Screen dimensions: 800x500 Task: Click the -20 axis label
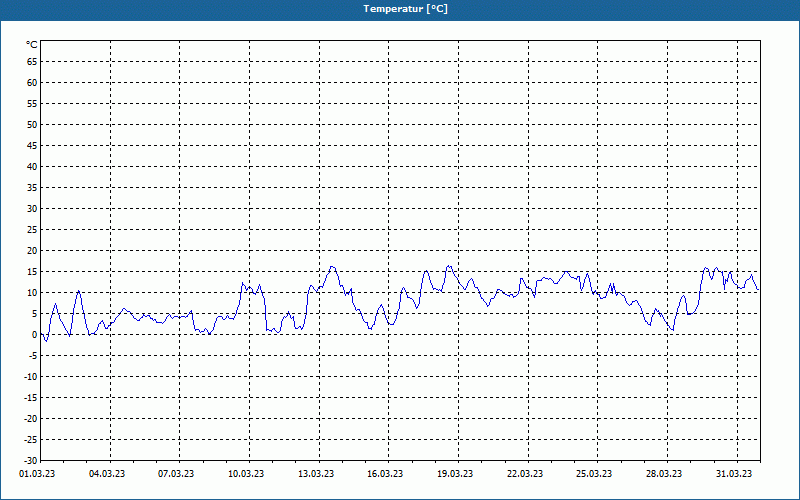[31, 418]
